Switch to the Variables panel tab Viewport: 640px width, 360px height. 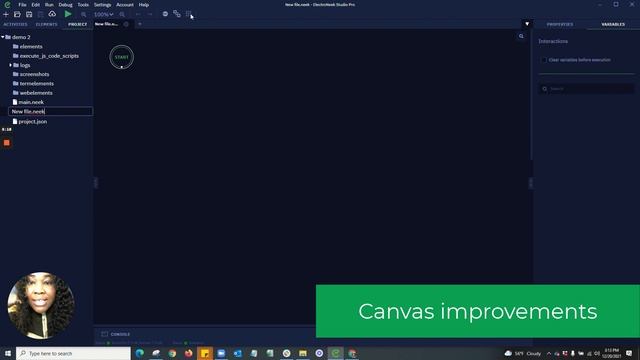click(x=613, y=24)
